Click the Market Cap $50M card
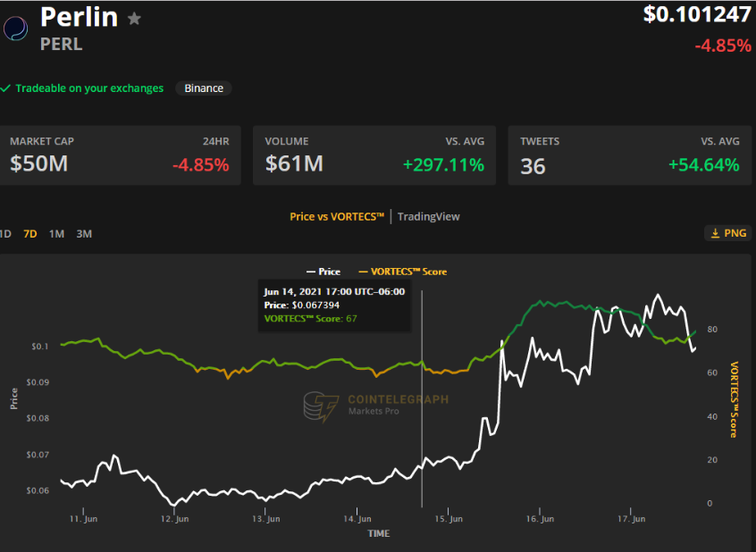The image size is (756, 552). point(120,155)
